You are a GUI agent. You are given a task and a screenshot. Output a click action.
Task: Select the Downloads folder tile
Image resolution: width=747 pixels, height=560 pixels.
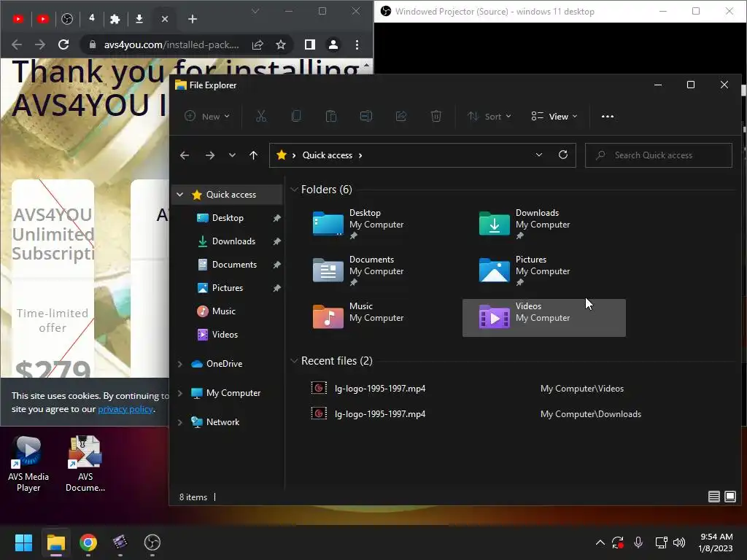coord(544,224)
